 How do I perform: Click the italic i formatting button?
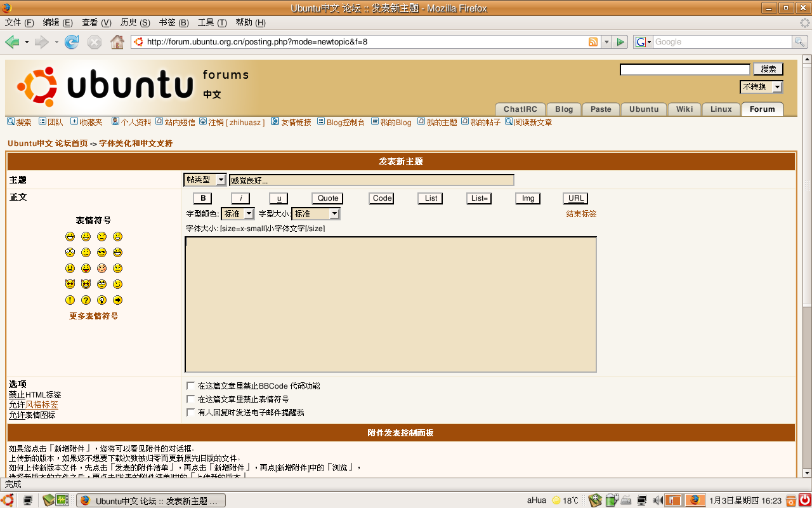click(240, 198)
